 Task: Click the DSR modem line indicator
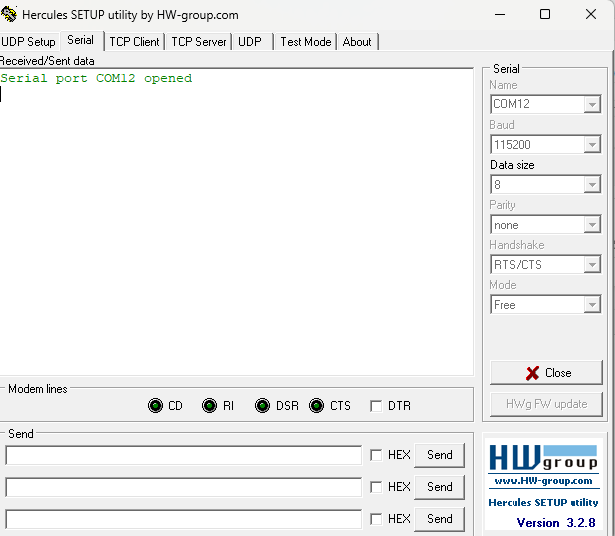[x=262, y=405]
